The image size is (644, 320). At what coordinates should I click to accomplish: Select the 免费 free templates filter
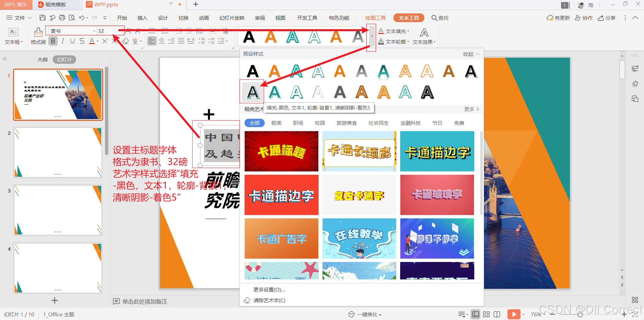459,123
